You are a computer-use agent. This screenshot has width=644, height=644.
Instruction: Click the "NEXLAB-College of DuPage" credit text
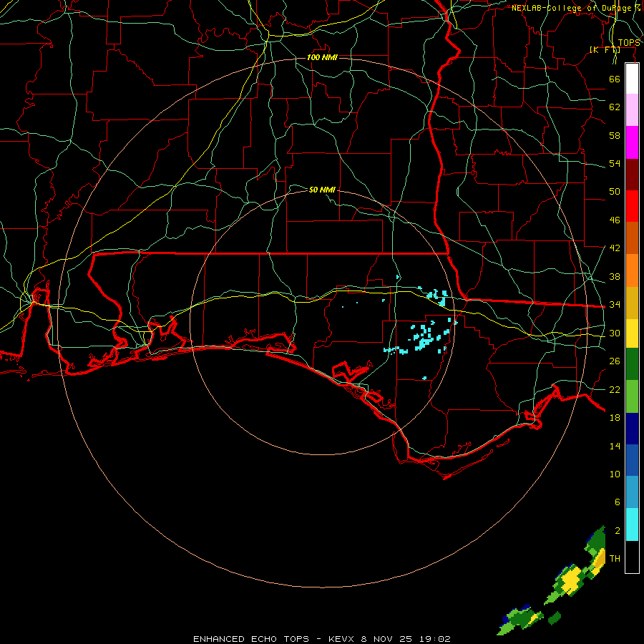click(571, 8)
